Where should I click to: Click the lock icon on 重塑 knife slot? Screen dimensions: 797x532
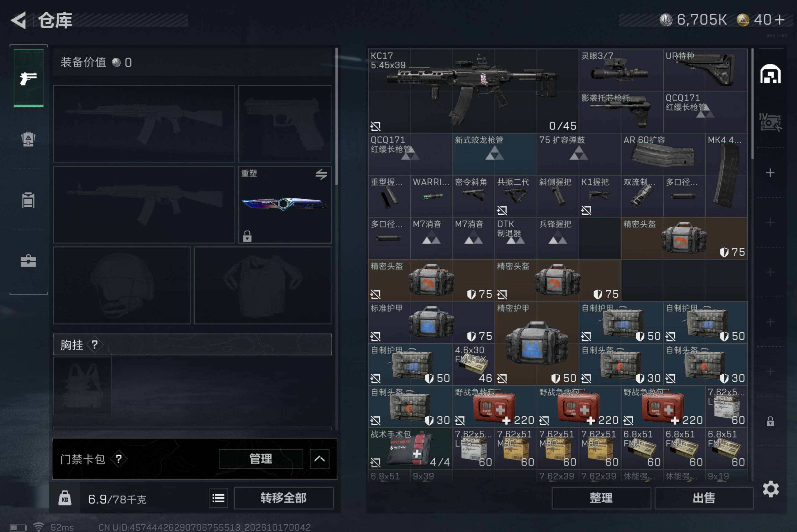[247, 236]
